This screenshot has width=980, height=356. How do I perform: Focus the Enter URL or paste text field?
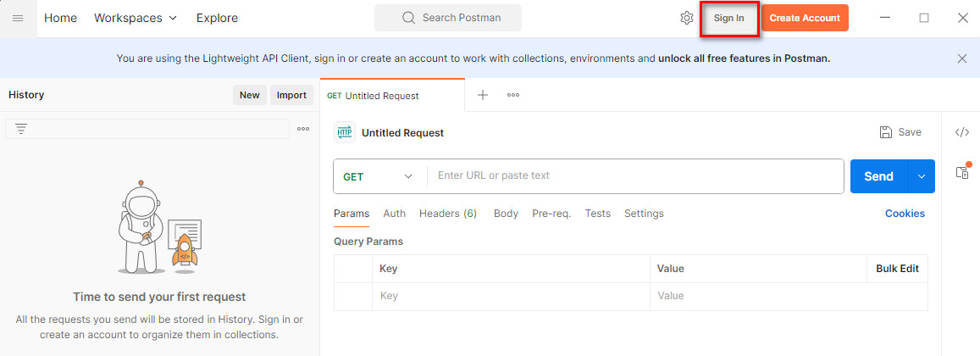[x=635, y=175]
